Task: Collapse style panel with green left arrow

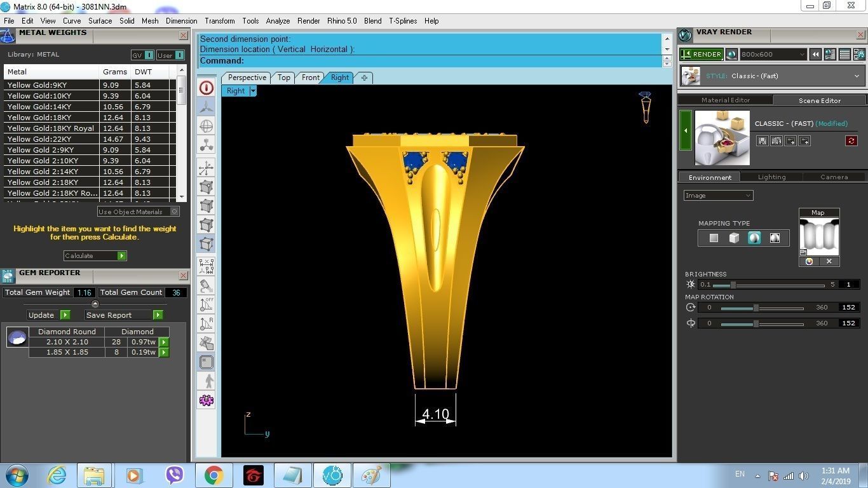Action: pyautogui.click(x=686, y=130)
